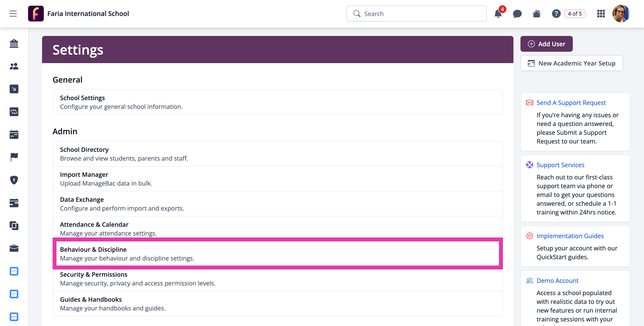Open School Settings
The width and height of the screenshot is (644, 326).
[278, 102]
